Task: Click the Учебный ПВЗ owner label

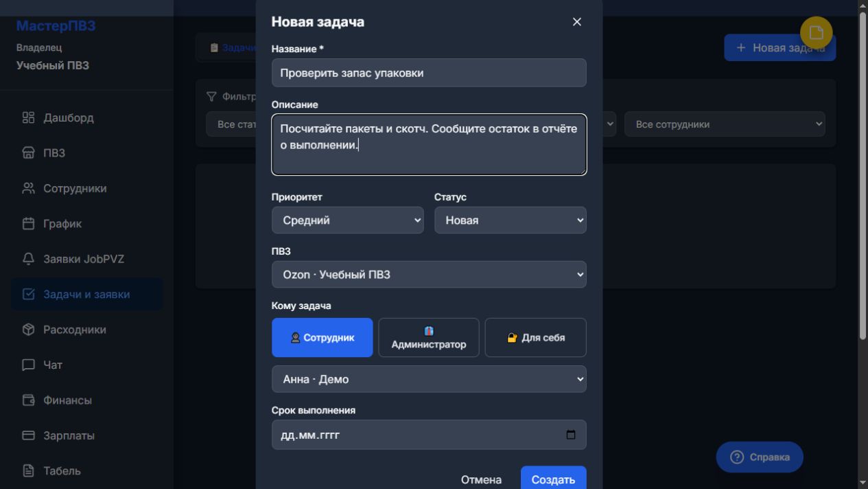Action: coord(53,66)
